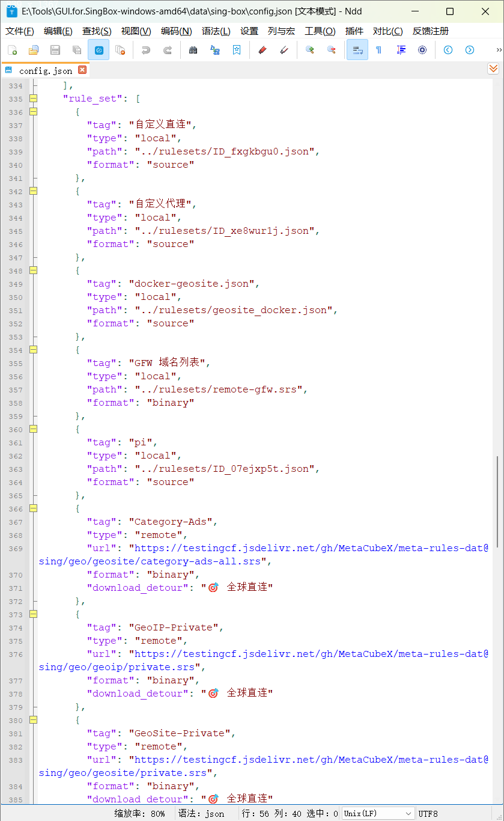
Task: Click the right circular arrow icon
Action: click(x=470, y=50)
